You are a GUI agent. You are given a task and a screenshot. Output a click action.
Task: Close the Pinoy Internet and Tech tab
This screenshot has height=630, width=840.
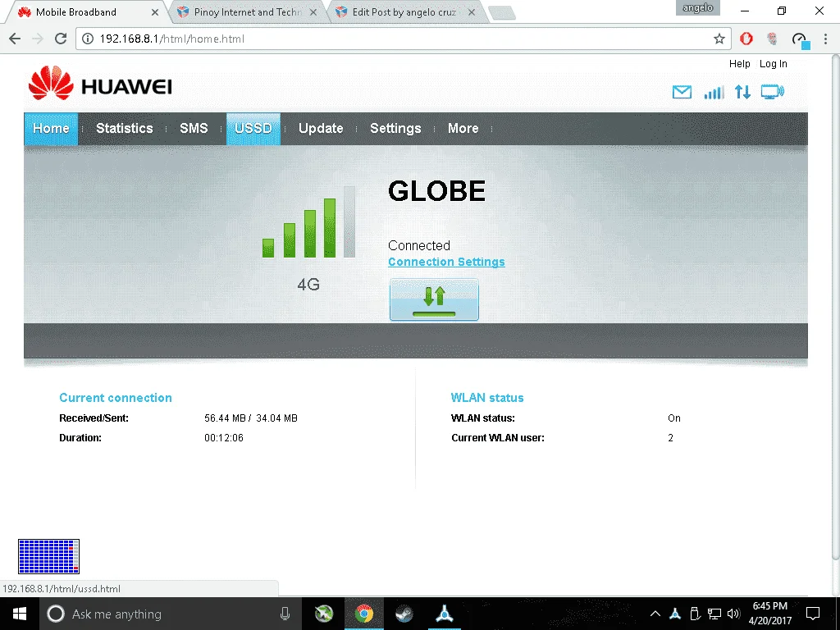click(x=313, y=11)
